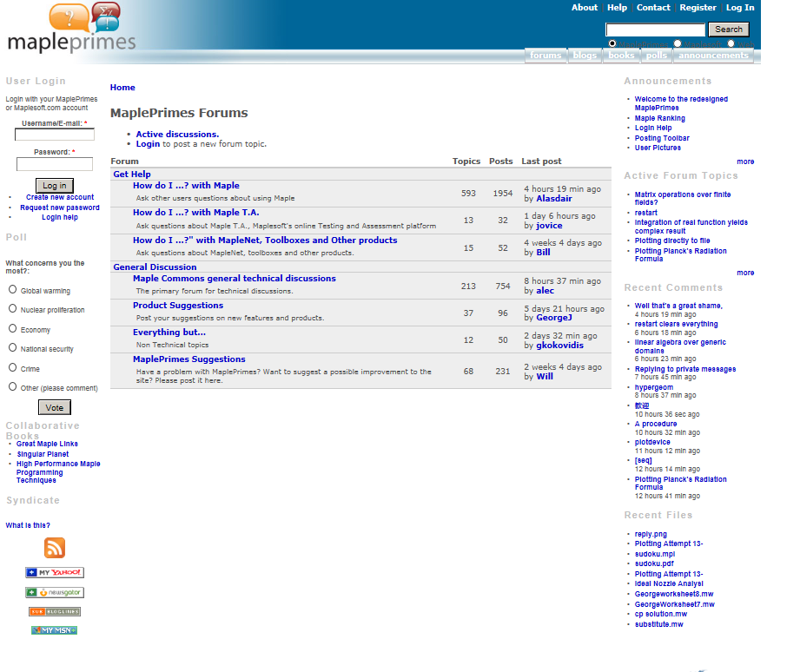Open Help in the top menu

pos(617,8)
